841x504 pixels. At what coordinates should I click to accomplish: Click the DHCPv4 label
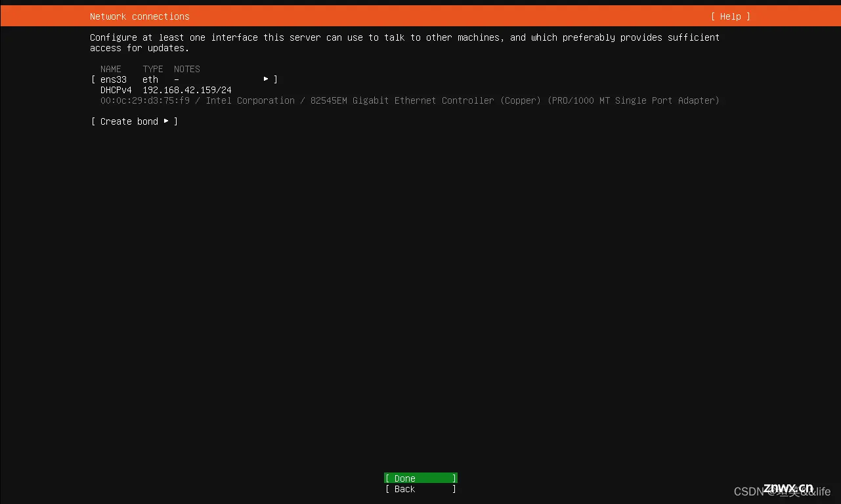[116, 90]
